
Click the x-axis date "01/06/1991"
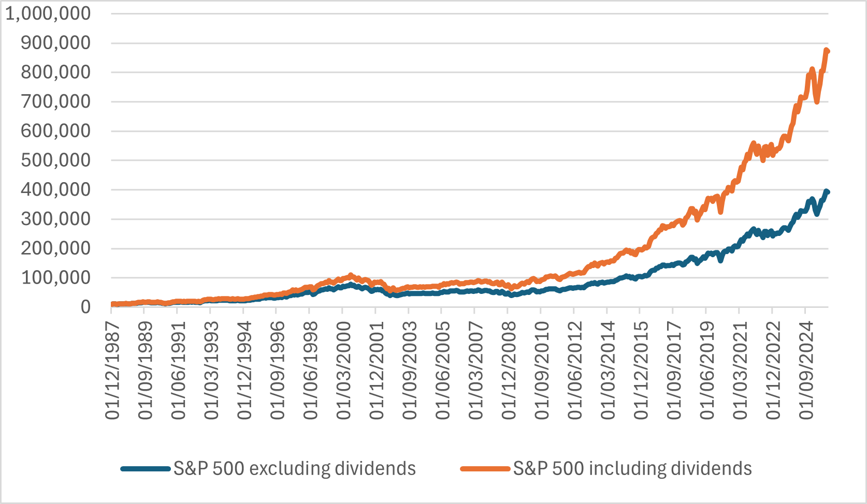click(178, 370)
